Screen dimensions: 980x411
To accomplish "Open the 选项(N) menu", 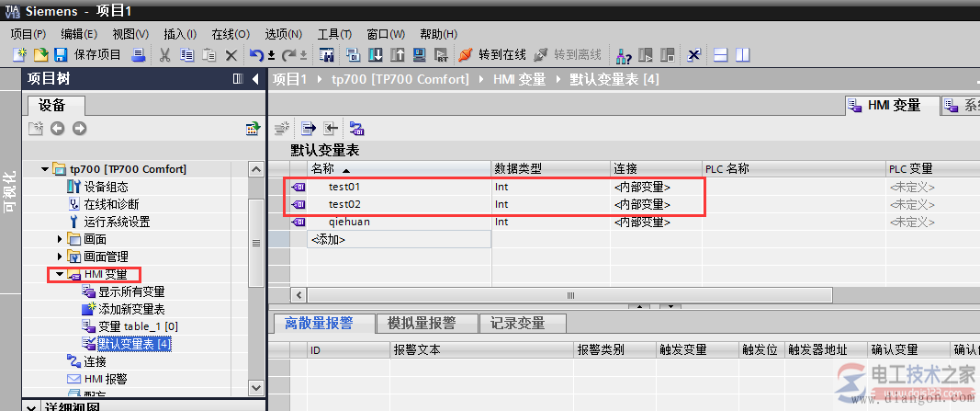I will point(283,34).
